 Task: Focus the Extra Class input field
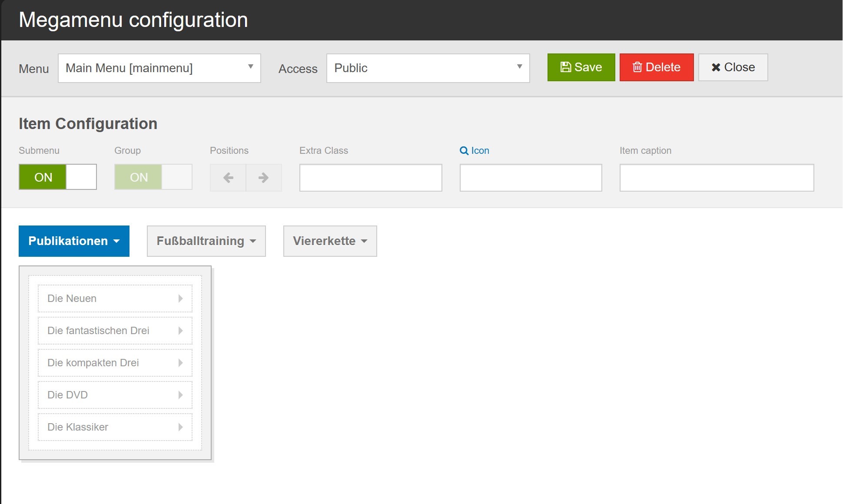tap(370, 178)
